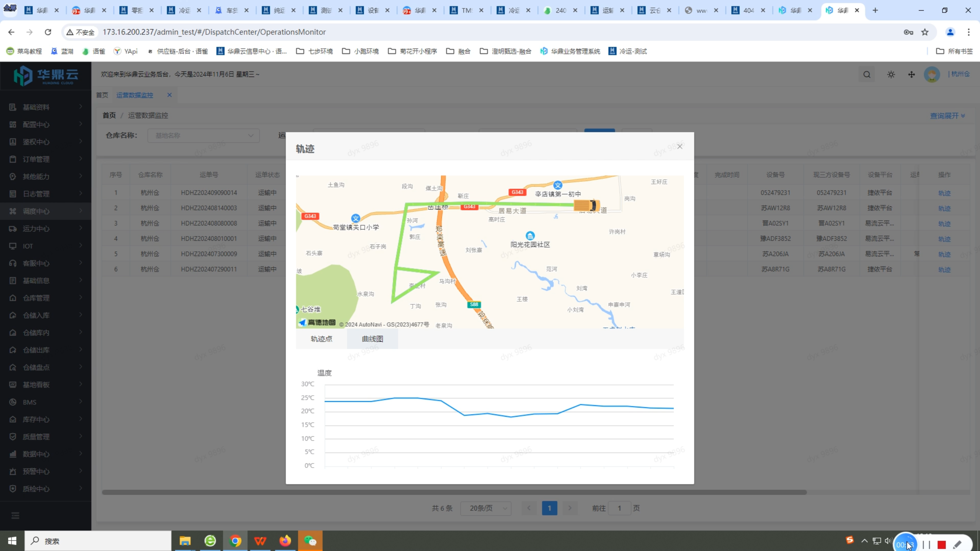Open a new browser tab
Viewport: 980px width, 551px height.
pos(875,10)
